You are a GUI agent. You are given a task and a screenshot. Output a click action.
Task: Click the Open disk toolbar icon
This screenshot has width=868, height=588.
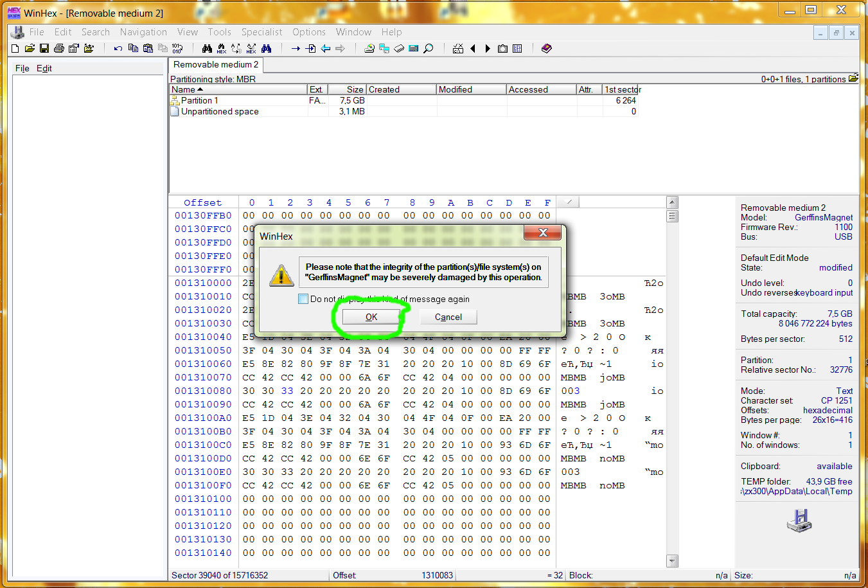(369, 48)
